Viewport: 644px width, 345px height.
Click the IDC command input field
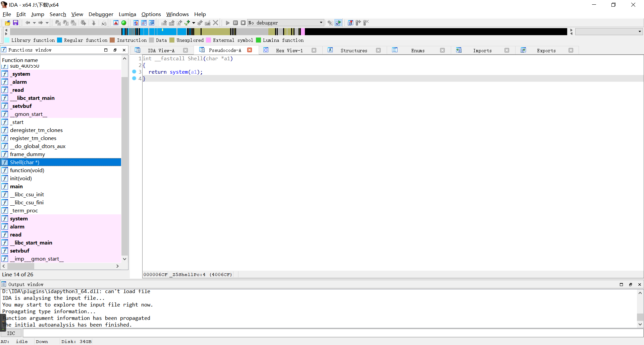332,333
